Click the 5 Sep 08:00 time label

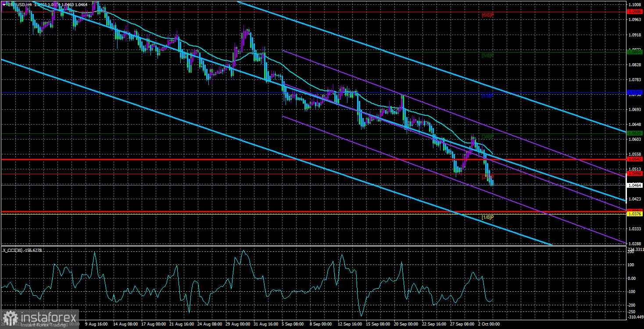point(292,325)
